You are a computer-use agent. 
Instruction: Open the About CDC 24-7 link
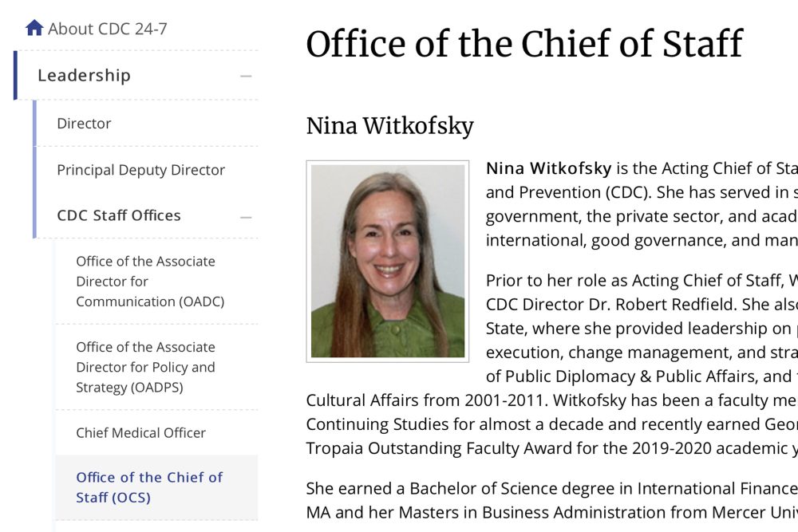(107, 30)
